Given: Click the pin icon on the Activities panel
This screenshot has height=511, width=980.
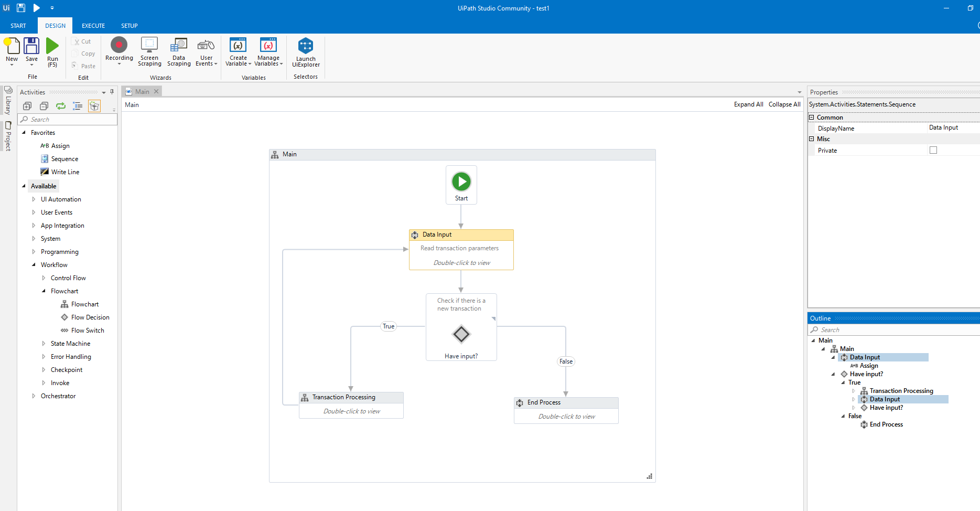Looking at the screenshot, I should [x=112, y=91].
